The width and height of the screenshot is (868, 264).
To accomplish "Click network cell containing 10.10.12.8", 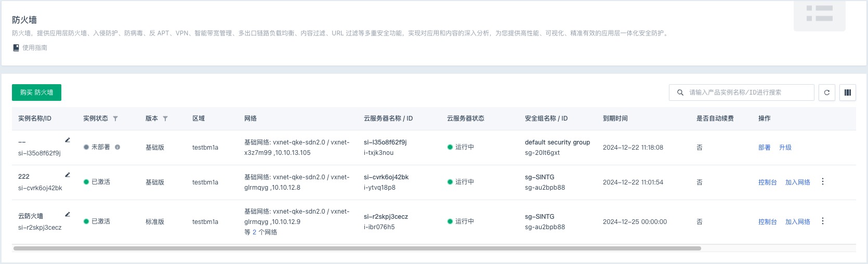I will pyautogui.click(x=297, y=182).
